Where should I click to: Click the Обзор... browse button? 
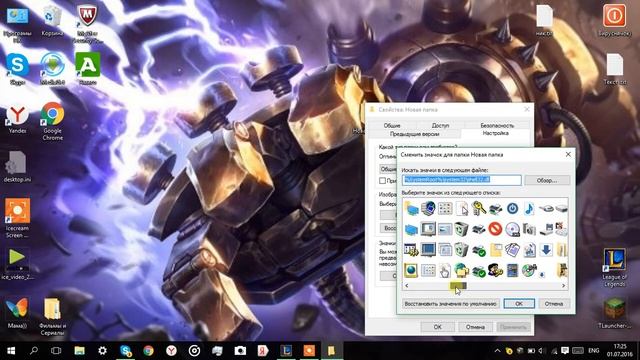(547, 180)
